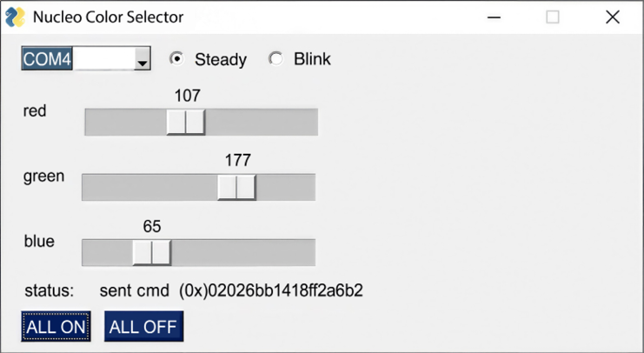Click the green slider handle
The image size is (644, 353).
[236, 187]
